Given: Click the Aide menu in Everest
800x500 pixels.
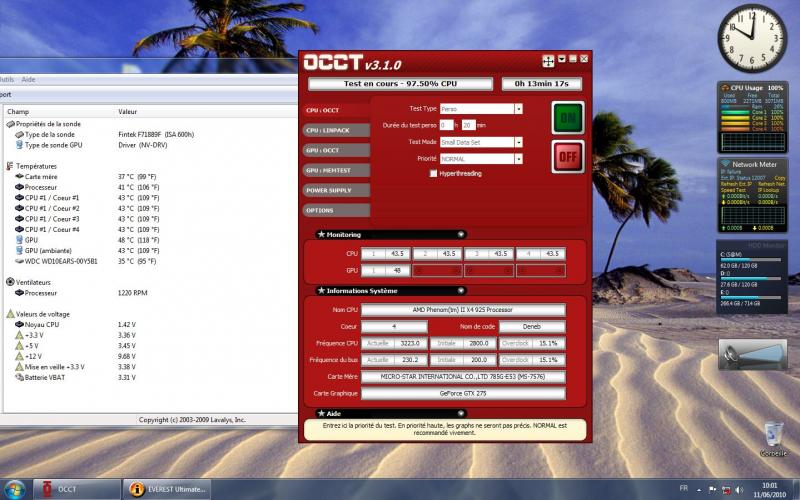Looking at the screenshot, I should point(29,80).
